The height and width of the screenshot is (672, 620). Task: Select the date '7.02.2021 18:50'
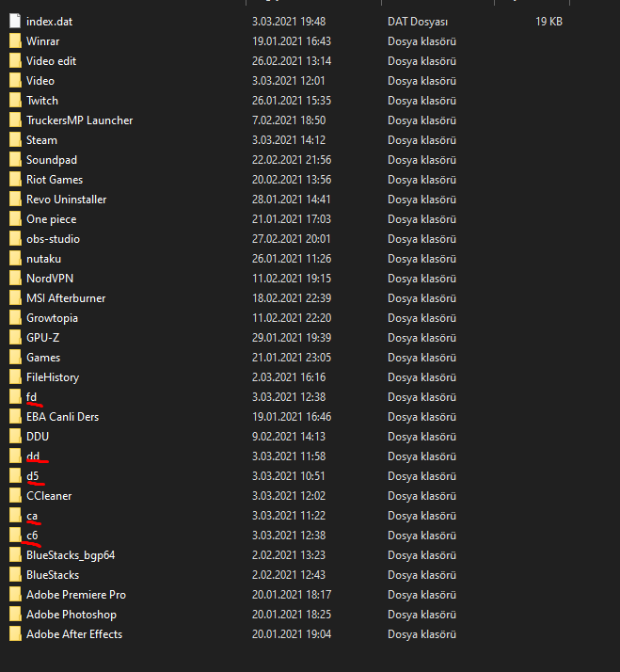(x=289, y=120)
